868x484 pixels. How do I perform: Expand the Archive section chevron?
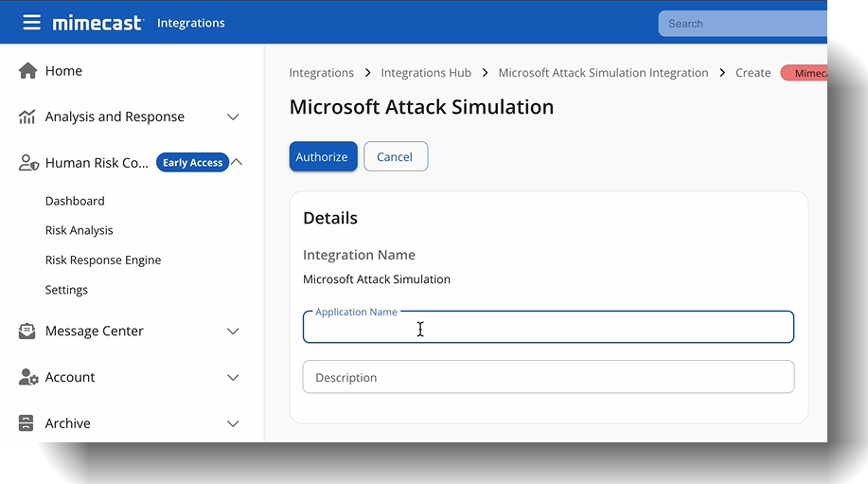[233, 423]
